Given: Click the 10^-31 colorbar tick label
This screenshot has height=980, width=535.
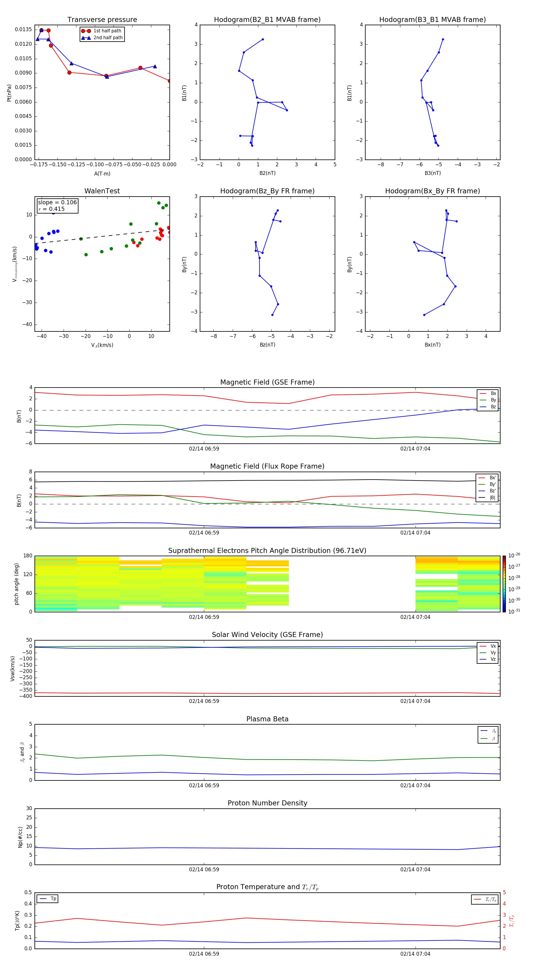Looking at the screenshot, I should click(514, 611).
